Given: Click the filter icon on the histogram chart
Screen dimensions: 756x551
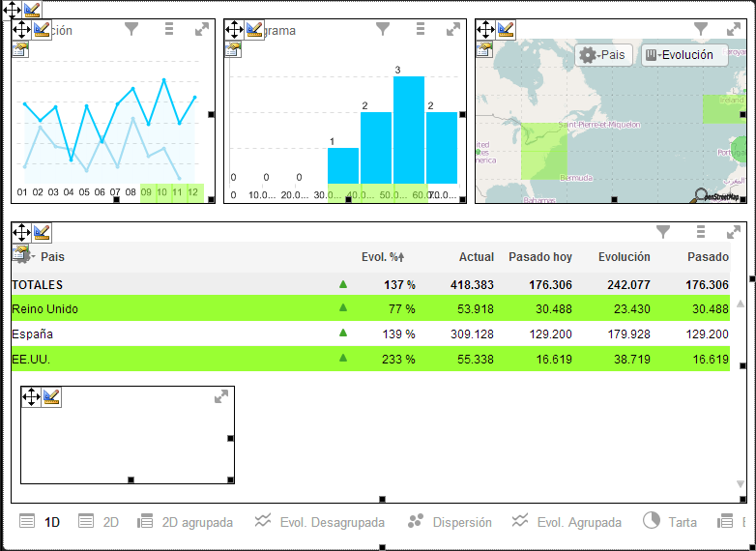Looking at the screenshot, I should click(383, 30).
